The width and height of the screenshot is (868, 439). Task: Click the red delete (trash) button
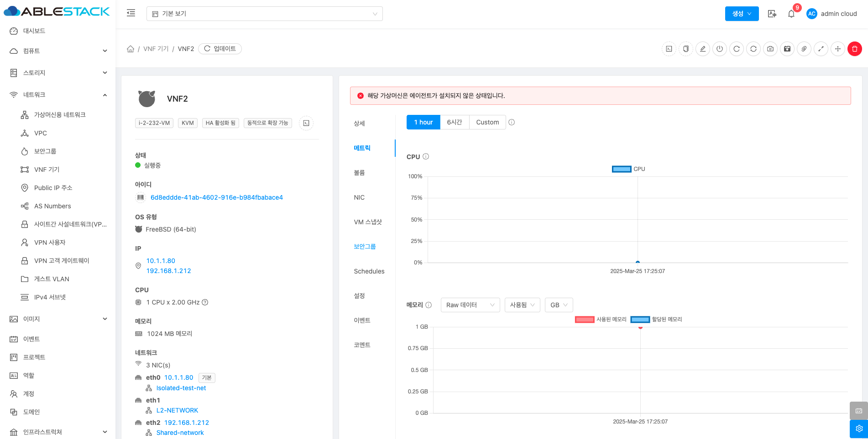pos(854,49)
